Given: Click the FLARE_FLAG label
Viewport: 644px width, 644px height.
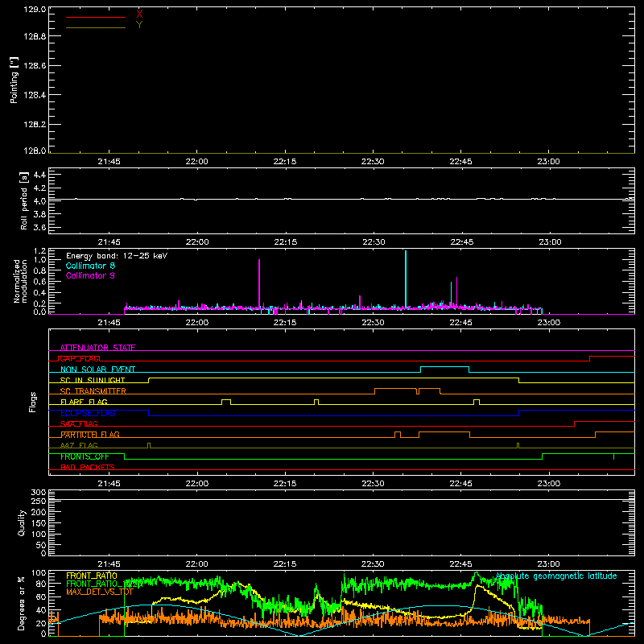Looking at the screenshot, I should point(84,402).
